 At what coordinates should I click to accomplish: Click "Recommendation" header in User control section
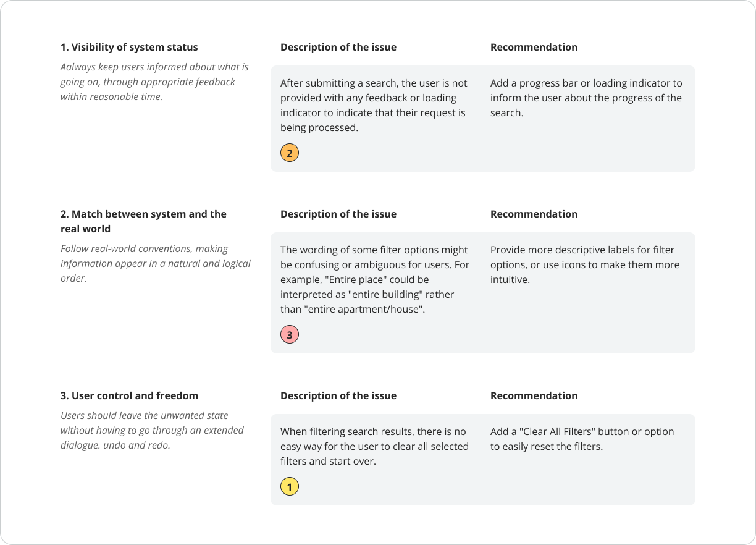(x=534, y=395)
